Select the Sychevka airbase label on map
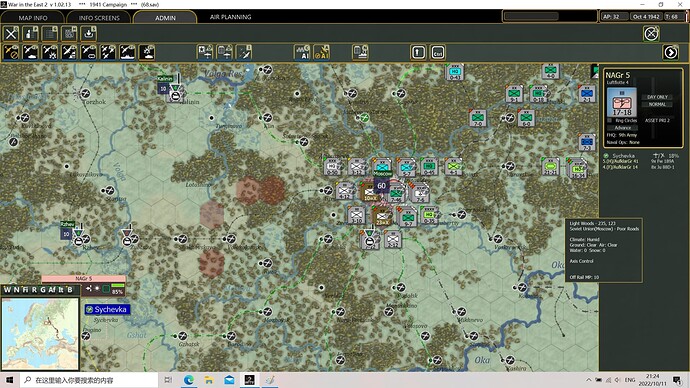690x388 pixels. tap(108, 310)
